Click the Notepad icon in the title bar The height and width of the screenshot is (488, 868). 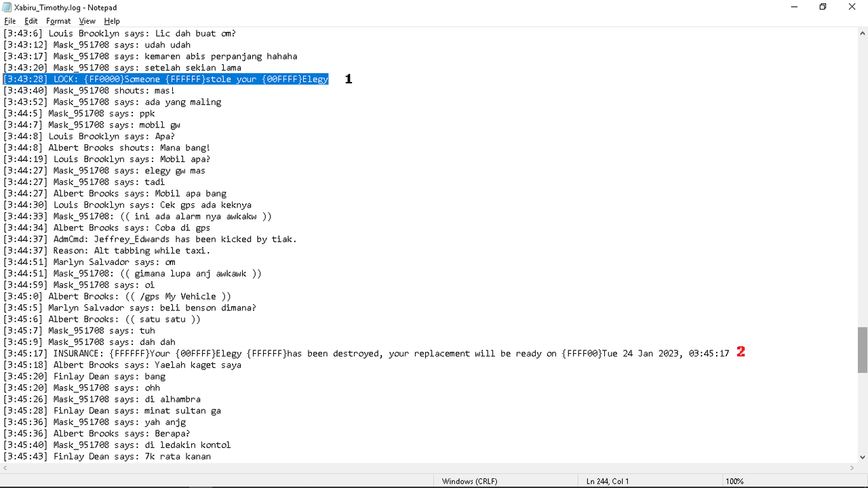[7, 7]
